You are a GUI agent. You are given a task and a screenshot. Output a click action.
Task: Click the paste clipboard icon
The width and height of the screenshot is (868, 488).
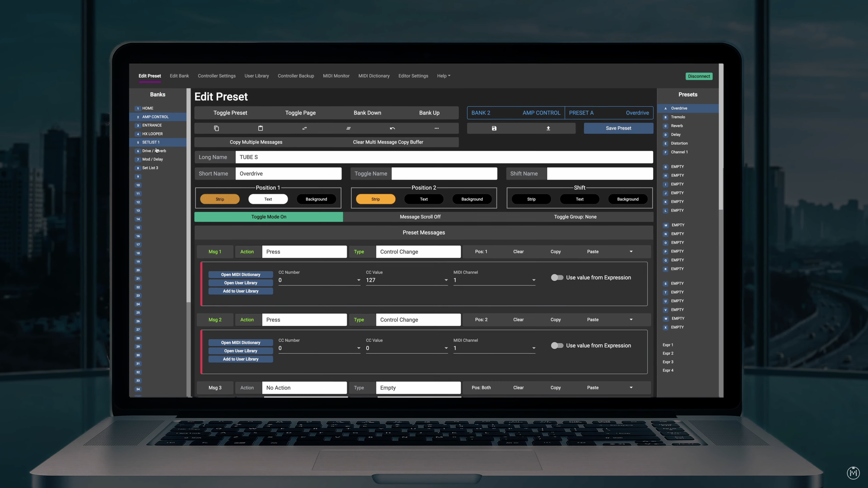(x=260, y=128)
